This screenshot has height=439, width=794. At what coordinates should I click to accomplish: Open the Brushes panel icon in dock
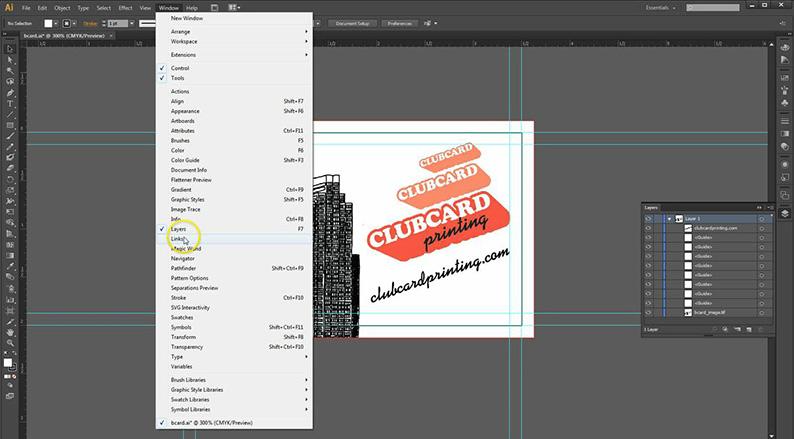tap(784, 90)
